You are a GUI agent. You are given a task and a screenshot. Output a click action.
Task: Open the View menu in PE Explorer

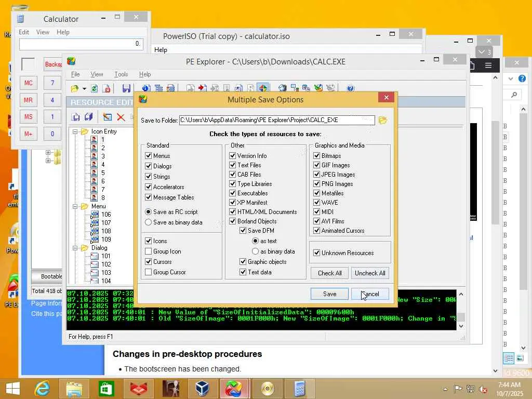pyautogui.click(x=97, y=74)
